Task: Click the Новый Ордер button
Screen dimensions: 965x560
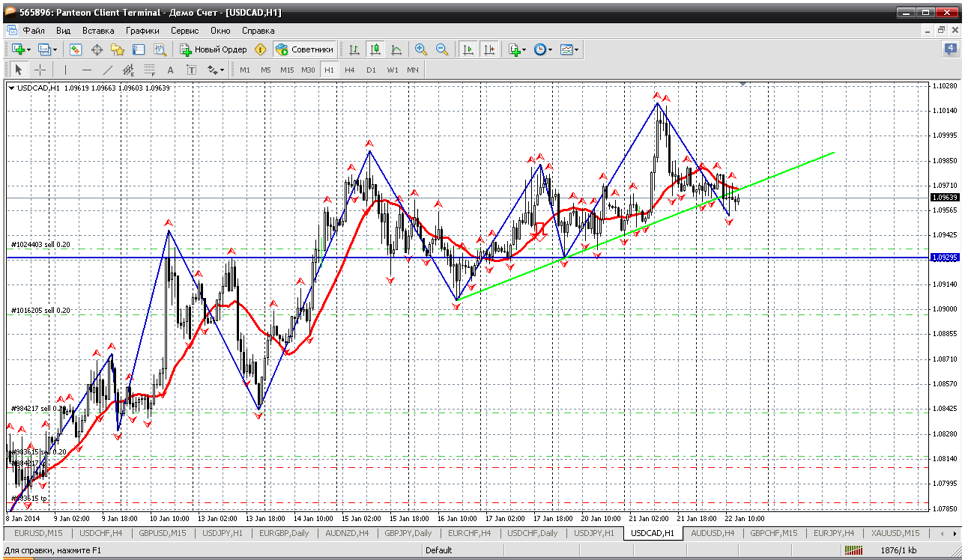Action: (x=214, y=49)
